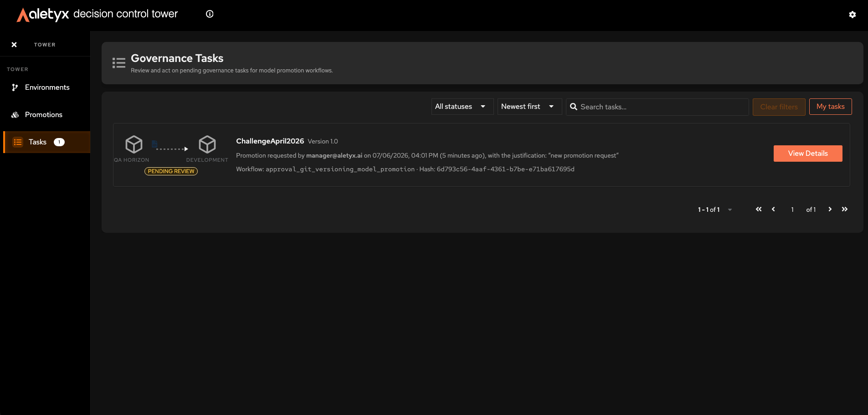Open Promotions menu item

click(x=47, y=115)
